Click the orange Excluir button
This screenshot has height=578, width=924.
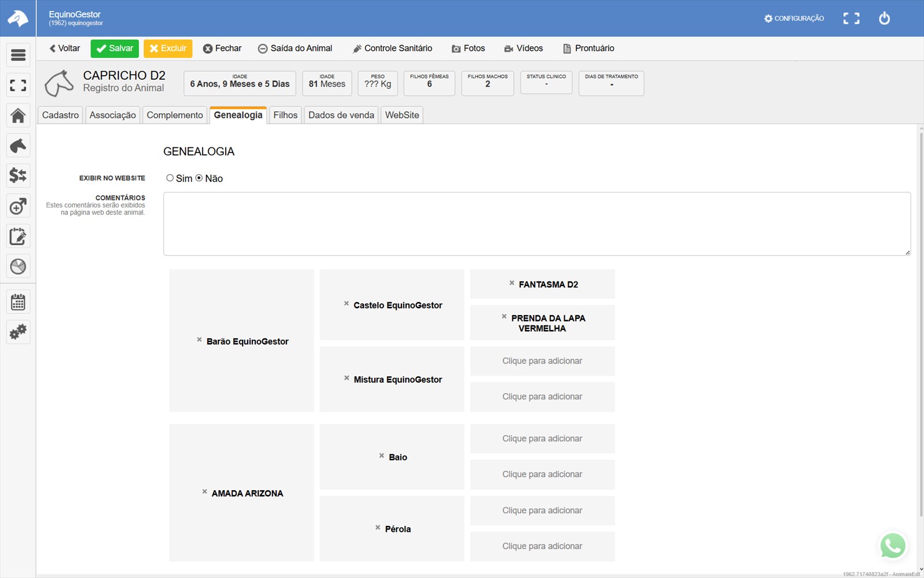coord(168,49)
